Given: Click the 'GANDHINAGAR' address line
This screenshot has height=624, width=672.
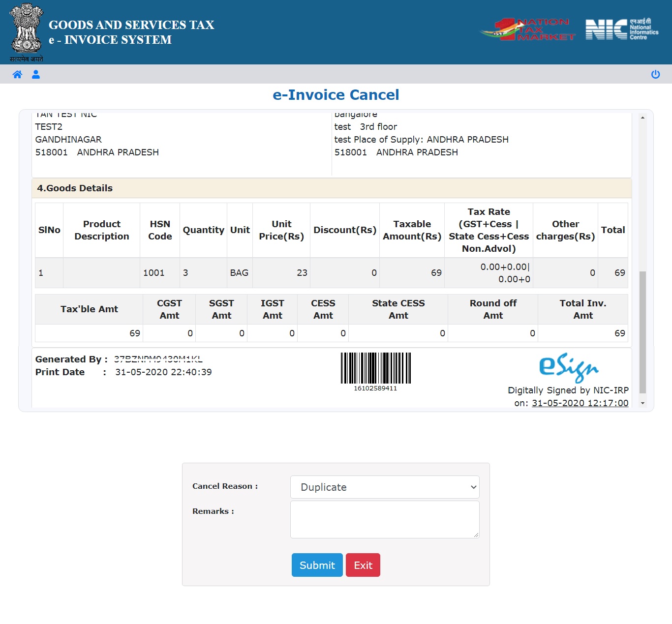Looking at the screenshot, I should pyautogui.click(x=68, y=140).
